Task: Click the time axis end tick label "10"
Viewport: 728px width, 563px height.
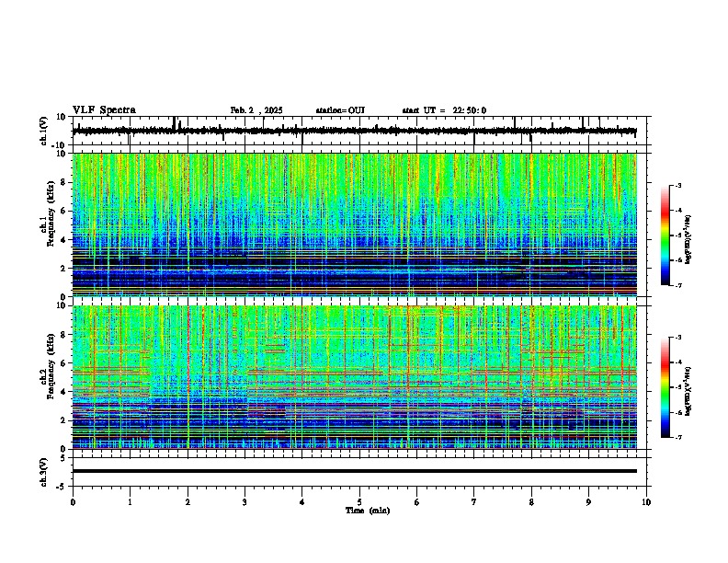Action: [x=646, y=502]
